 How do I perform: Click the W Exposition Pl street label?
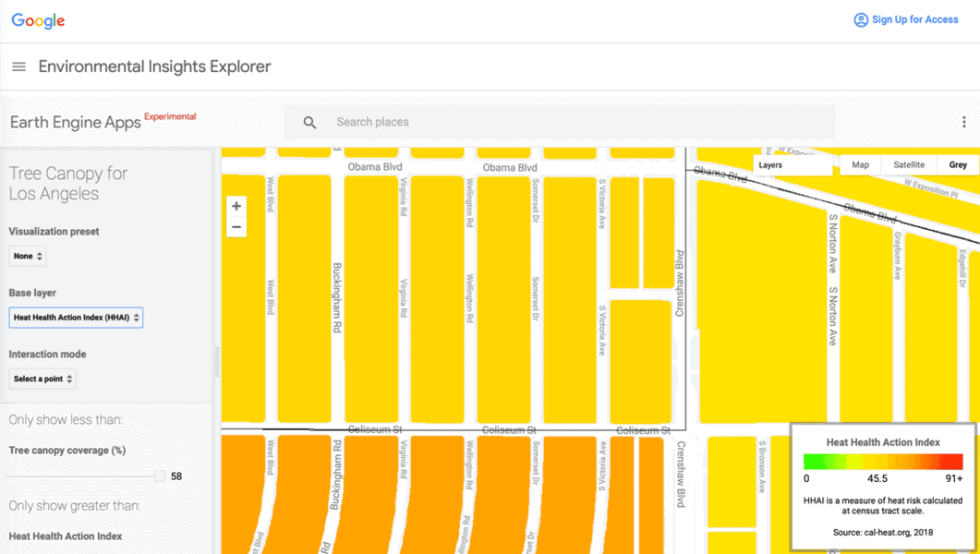pos(931,187)
